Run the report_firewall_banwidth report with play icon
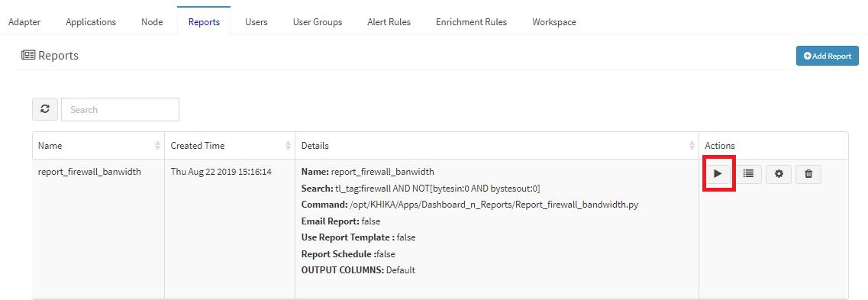 click(x=718, y=174)
